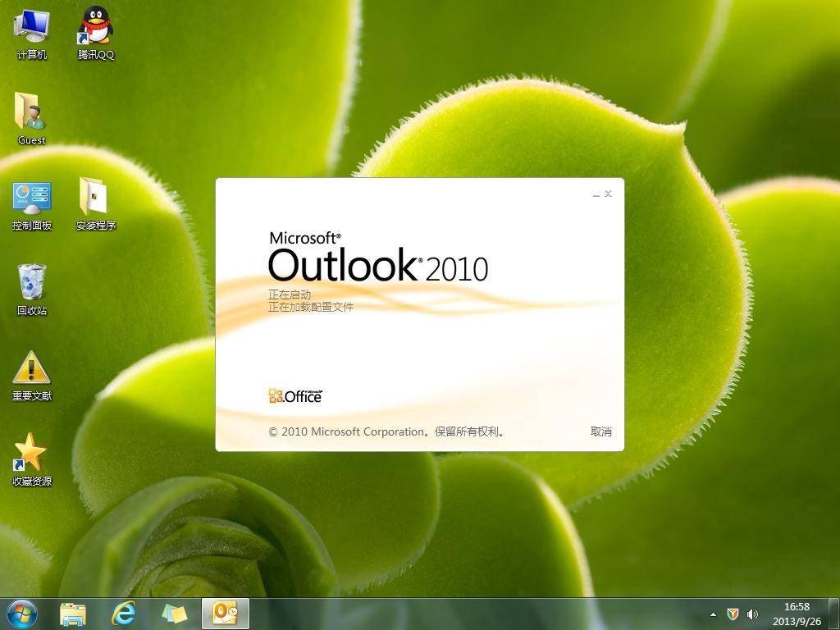
Task: Open the 回收站 recycle bin
Action: (32, 290)
